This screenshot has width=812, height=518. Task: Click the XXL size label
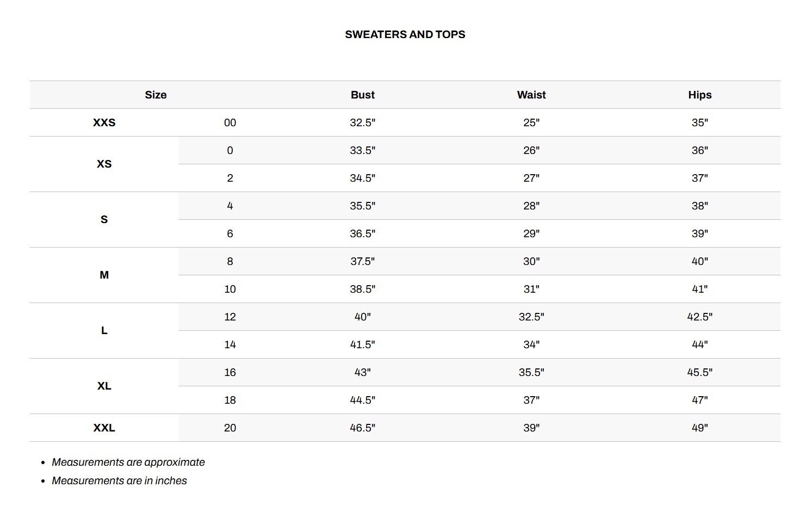point(104,428)
